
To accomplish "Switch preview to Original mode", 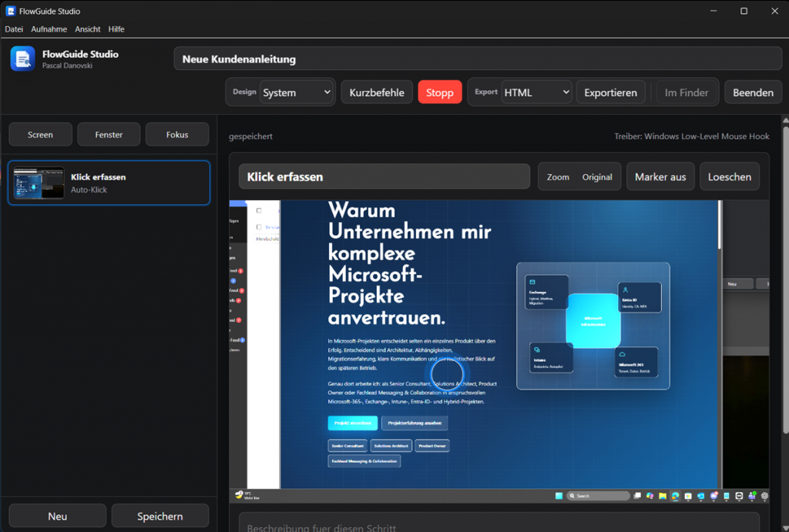I will coord(597,177).
